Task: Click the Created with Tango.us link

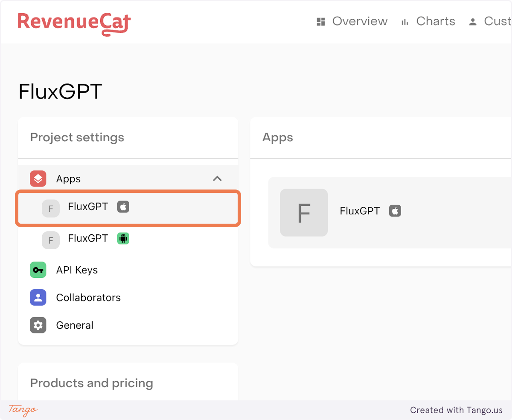Action: coord(456,410)
